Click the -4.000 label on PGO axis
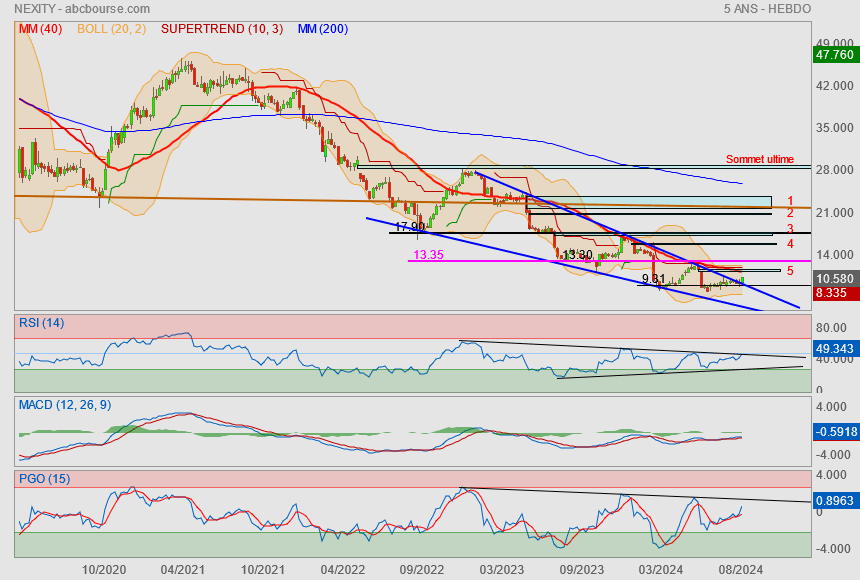The width and height of the screenshot is (860, 580). coord(831,549)
